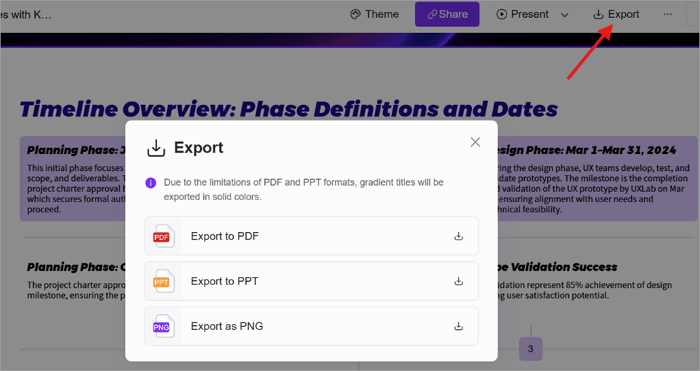Click the purple PNG file icon
Image resolution: width=700 pixels, height=371 pixels.
pyautogui.click(x=163, y=326)
